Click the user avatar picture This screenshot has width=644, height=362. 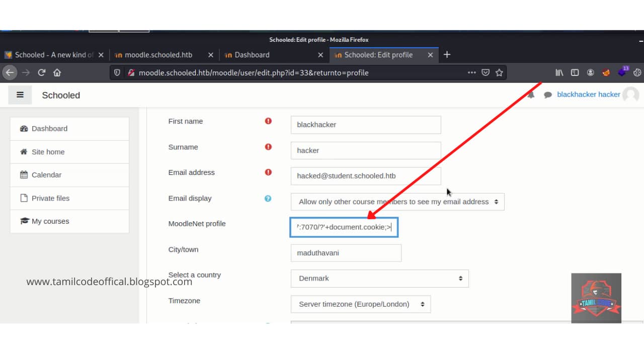pyautogui.click(x=630, y=95)
